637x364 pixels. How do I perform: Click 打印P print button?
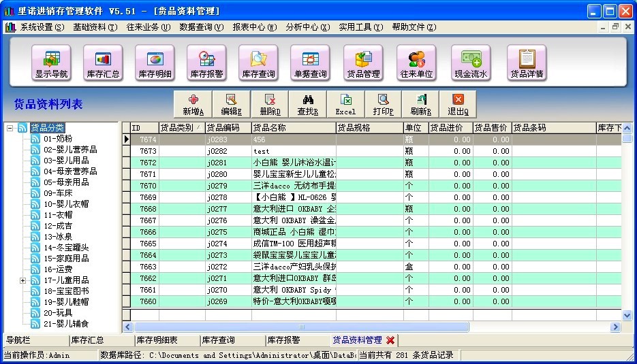tap(383, 104)
